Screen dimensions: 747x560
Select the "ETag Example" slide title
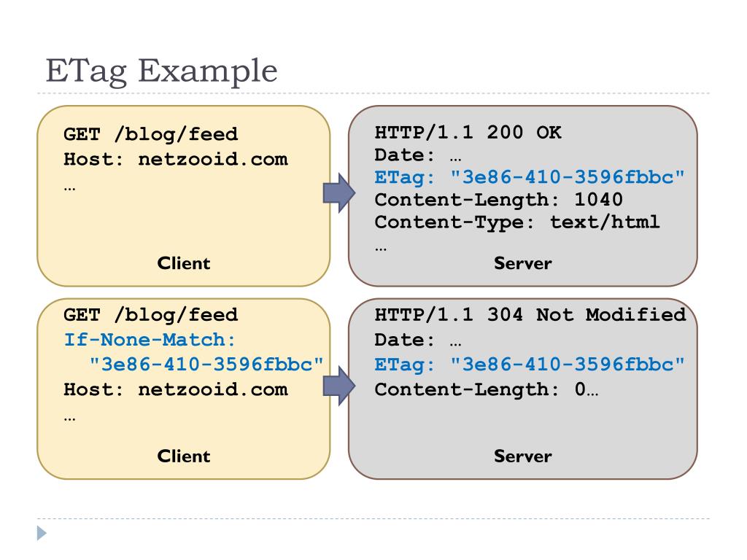click(161, 71)
